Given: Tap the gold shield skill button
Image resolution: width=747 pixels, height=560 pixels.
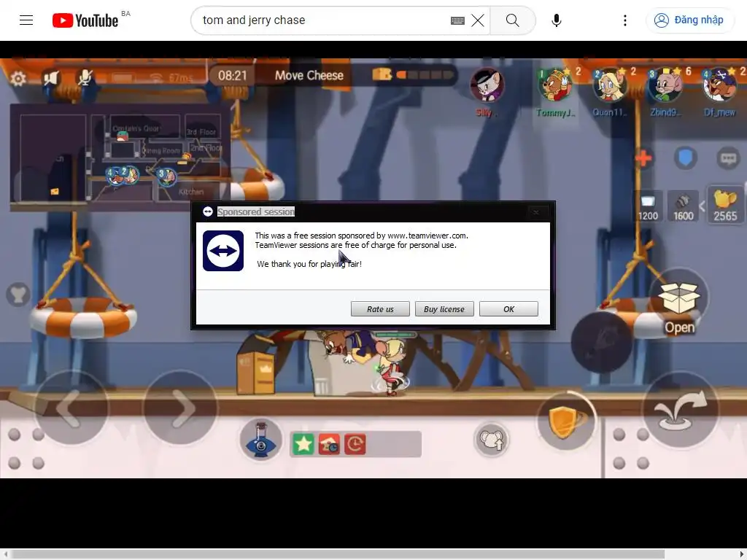Looking at the screenshot, I should point(566,421).
